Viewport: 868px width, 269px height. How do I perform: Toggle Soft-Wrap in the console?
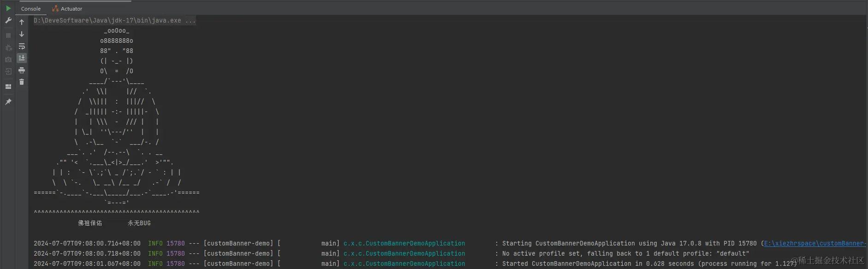coord(22,46)
